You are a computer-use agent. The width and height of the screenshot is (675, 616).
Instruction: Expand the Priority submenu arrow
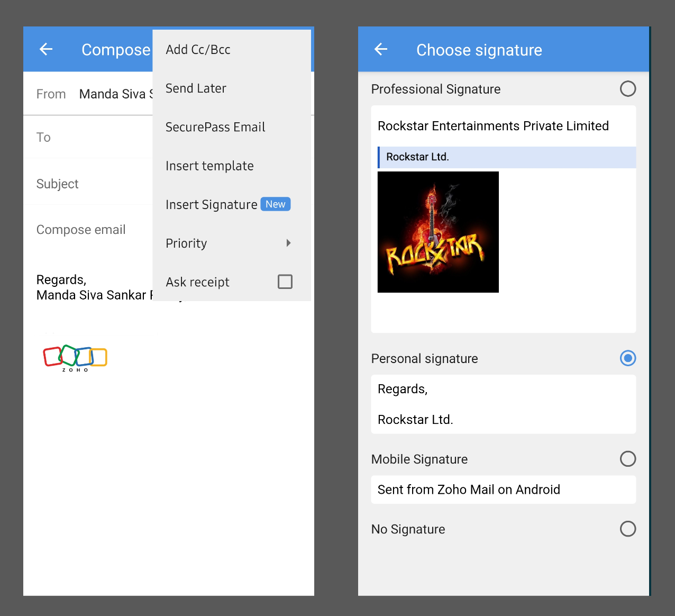pyautogui.click(x=288, y=243)
